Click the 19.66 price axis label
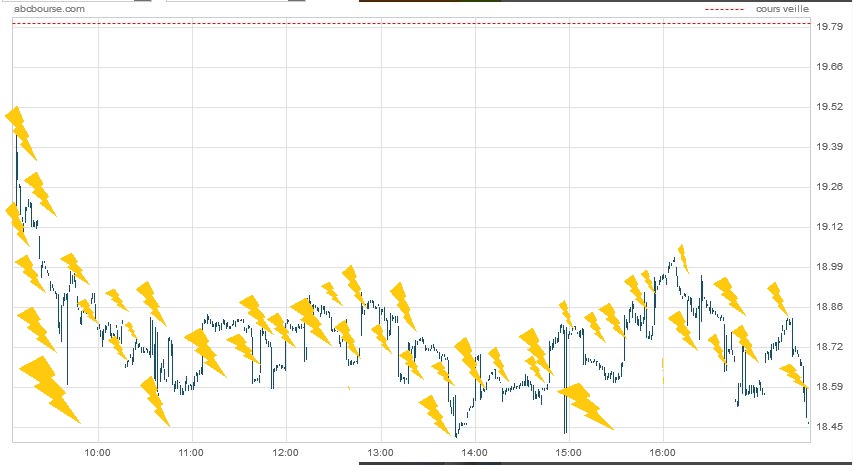This screenshot has height=465, width=853. (830, 66)
